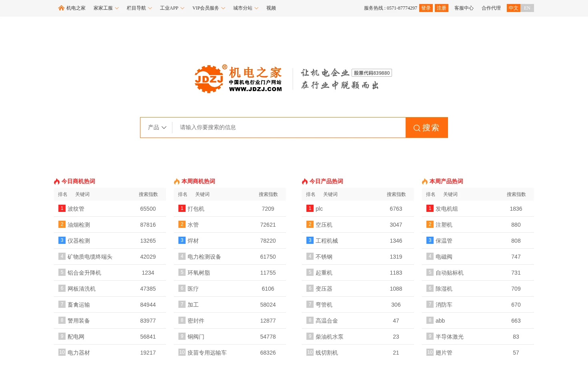Screen dimensions: 588x369
Task: Click the search keyword input field
Action: coord(289,128)
